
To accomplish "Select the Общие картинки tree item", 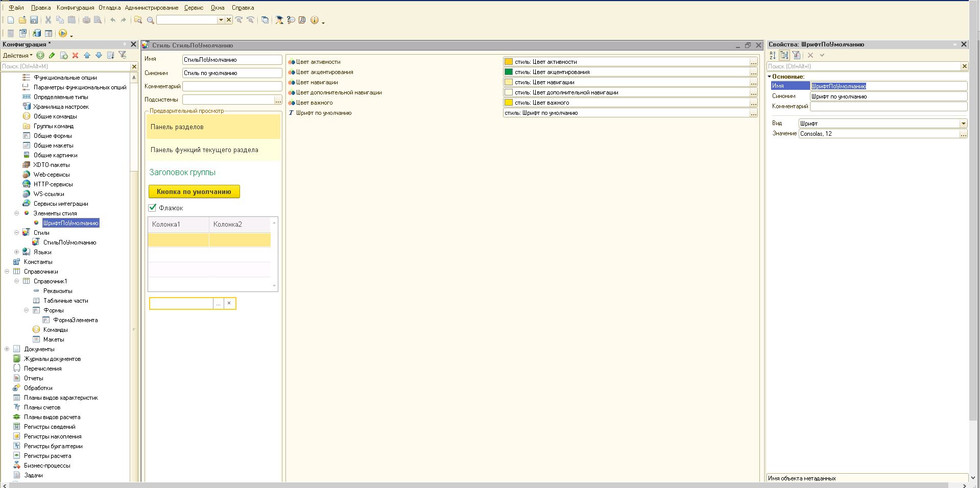I will (55, 155).
